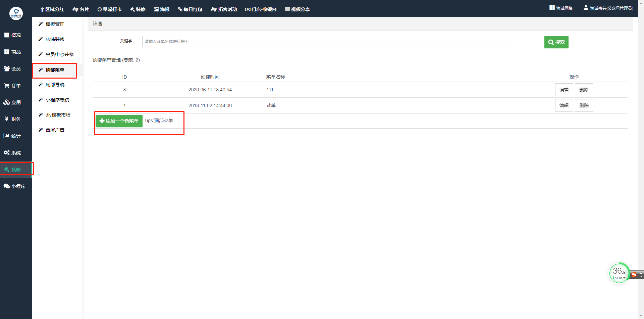Click the 36% network speed widget
The width and height of the screenshot is (644, 319).
tap(619, 273)
